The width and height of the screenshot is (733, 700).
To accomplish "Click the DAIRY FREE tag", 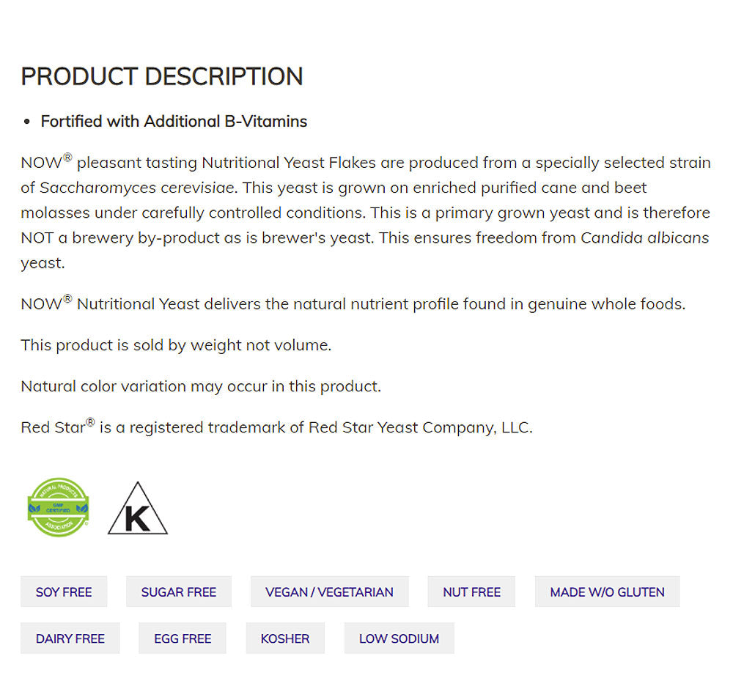I will click(x=70, y=638).
